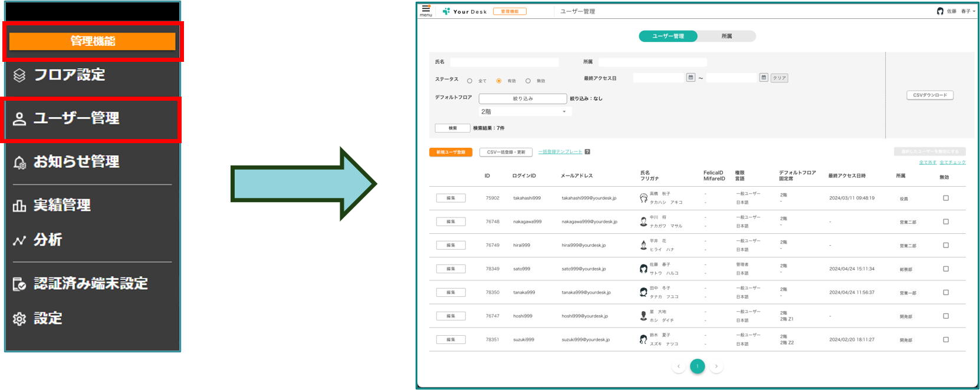Click the 検索 button
The width and height of the screenshot is (980, 390).
click(x=452, y=128)
